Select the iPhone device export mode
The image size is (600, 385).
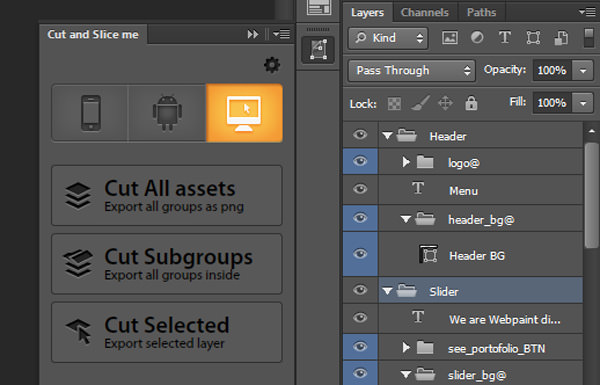point(90,113)
